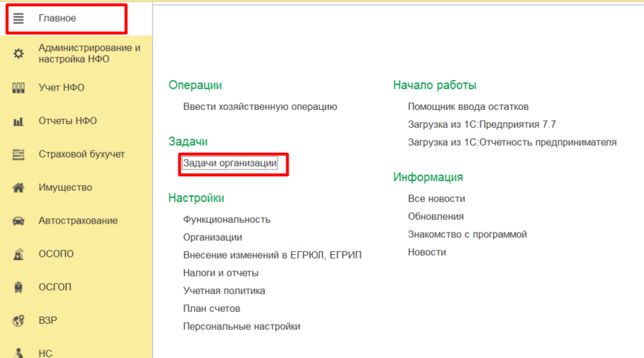Open Все новости link
644x358 pixels.
coord(436,198)
